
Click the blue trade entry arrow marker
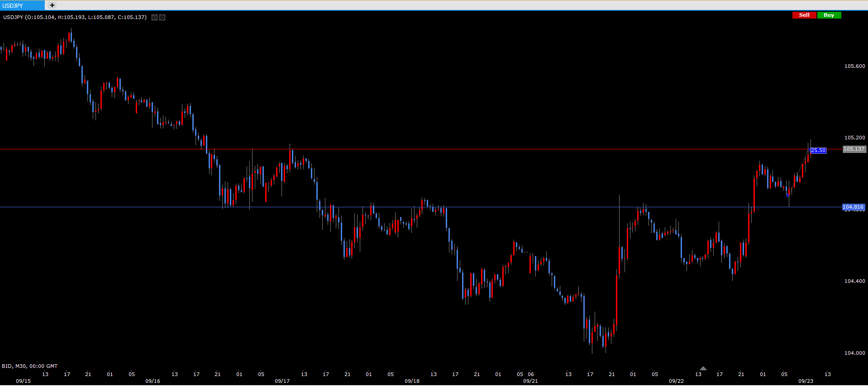coord(788,195)
